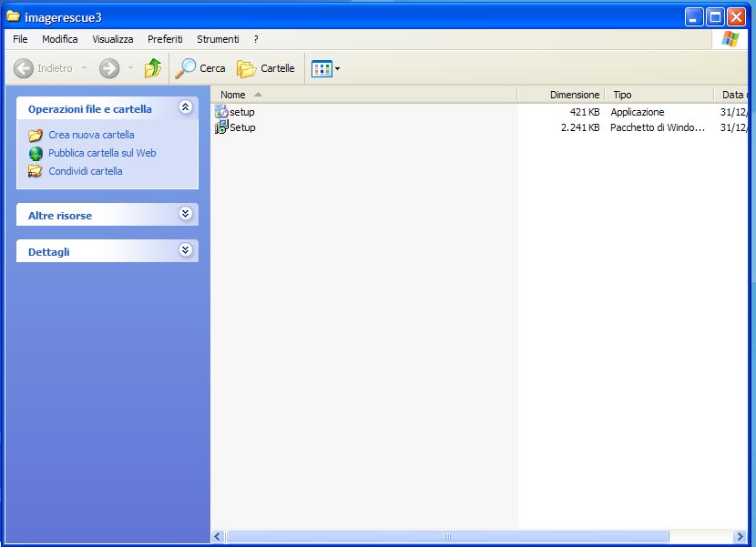The width and height of the screenshot is (756, 547).
Task: Click the shared folder icon in task pane
Action: coord(36,171)
